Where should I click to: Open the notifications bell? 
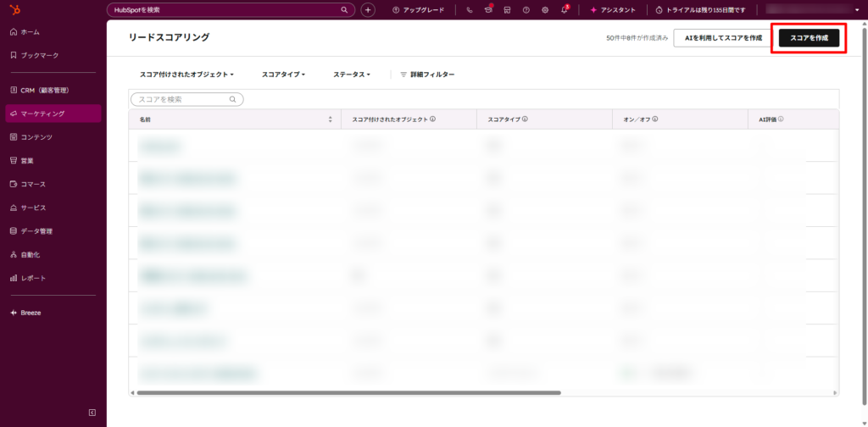click(x=564, y=10)
